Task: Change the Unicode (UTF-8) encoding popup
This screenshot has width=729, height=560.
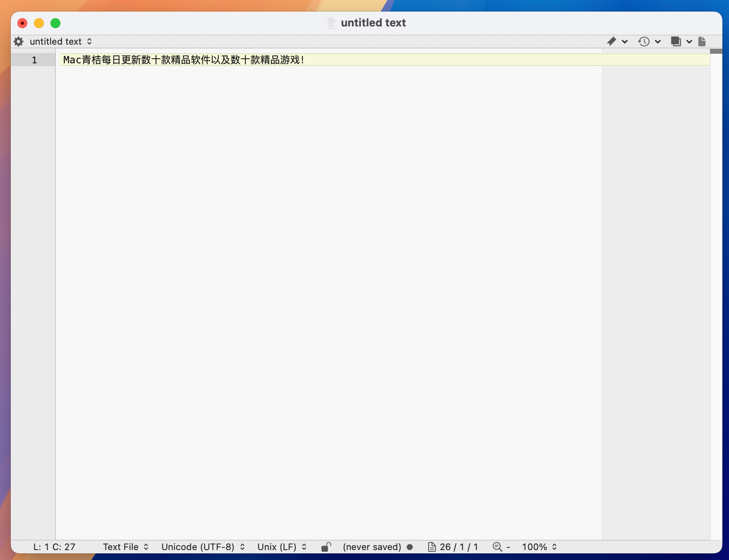Action: (203, 547)
